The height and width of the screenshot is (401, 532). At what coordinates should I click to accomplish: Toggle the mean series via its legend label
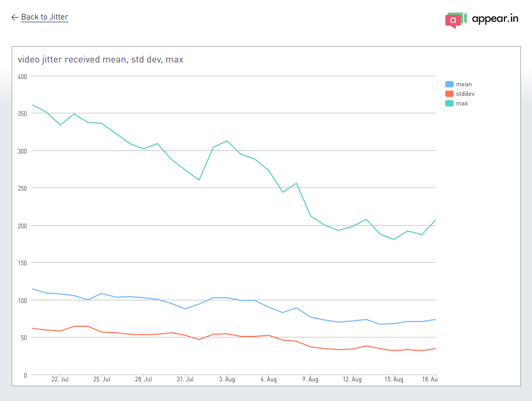point(464,84)
